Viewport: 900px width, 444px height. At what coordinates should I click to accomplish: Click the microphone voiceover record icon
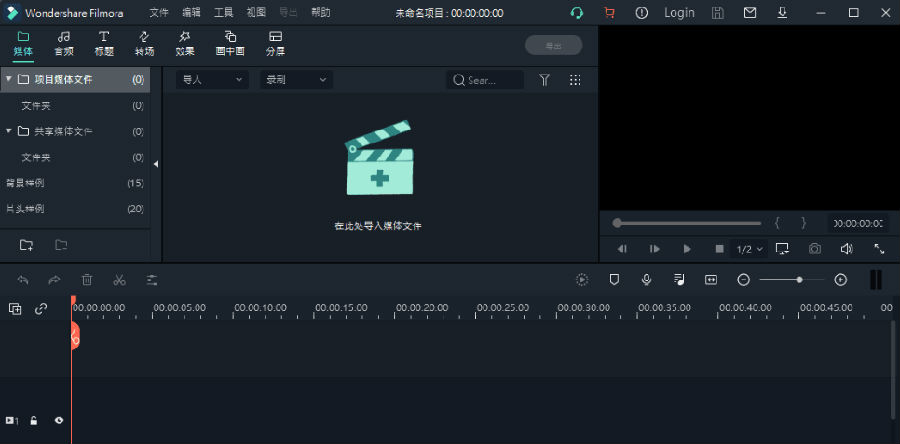pyautogui.click(x=647, y=280)
